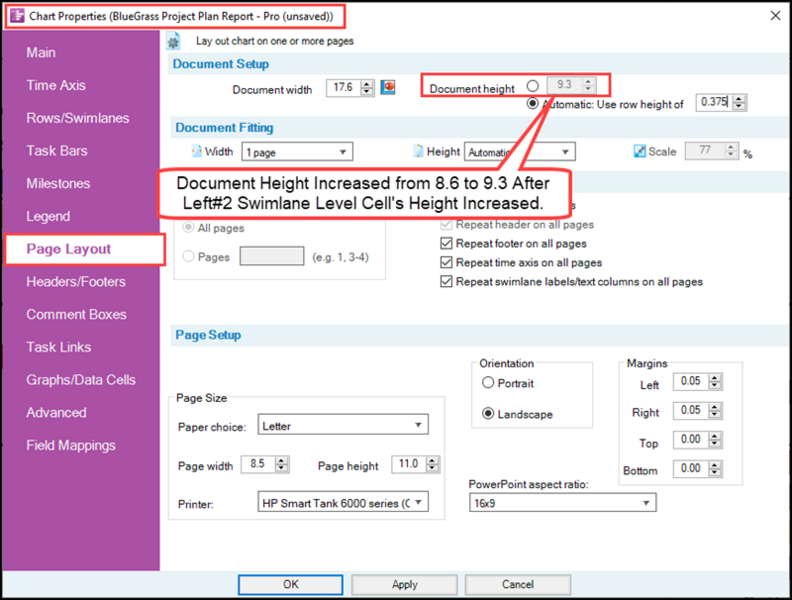Go to the Task Bars tab
The image size is (792, 600).
pyautogui.click(x=57, y=151)
